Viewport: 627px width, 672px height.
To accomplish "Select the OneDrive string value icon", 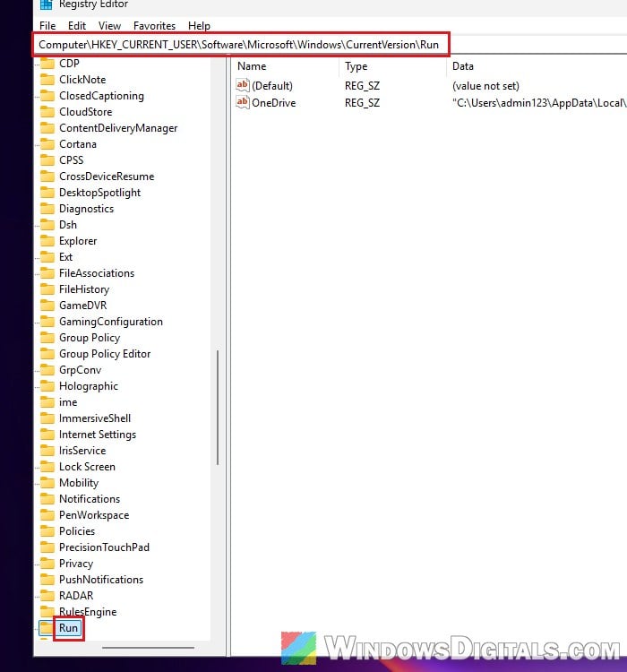I will pyautogui.click(x=242, y=102).
